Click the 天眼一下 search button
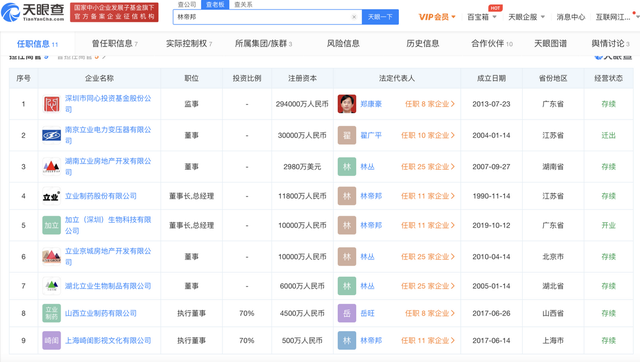 pos(380,17)
